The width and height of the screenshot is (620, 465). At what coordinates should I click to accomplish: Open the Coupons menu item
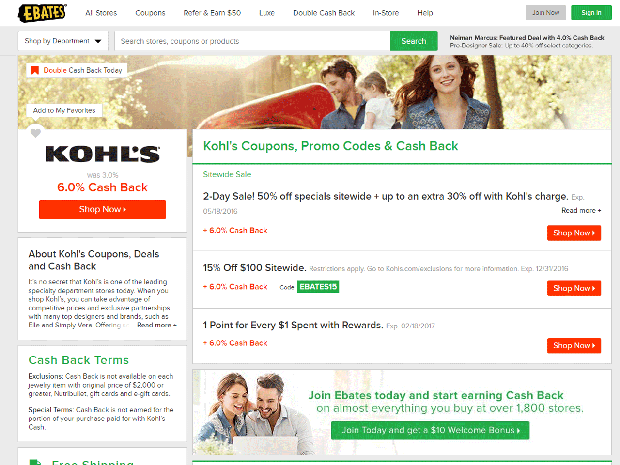coord(150,13)
